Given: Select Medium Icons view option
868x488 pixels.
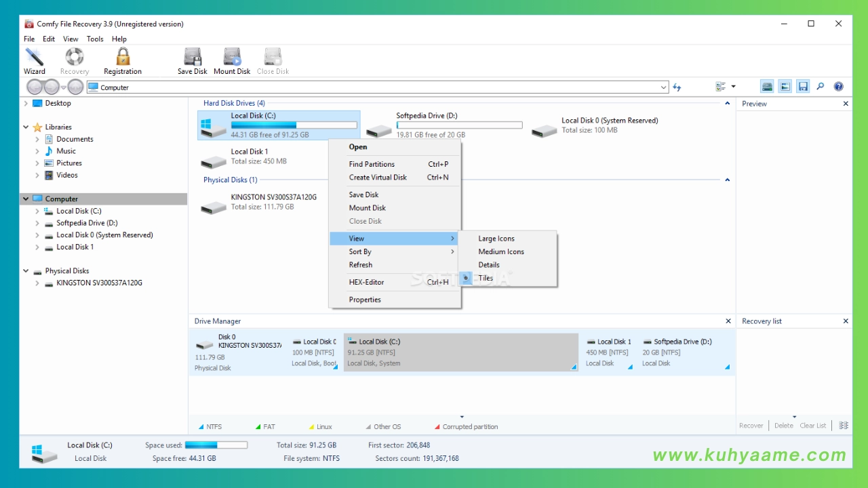Looking at the screenshot, I should pos(507,251).
